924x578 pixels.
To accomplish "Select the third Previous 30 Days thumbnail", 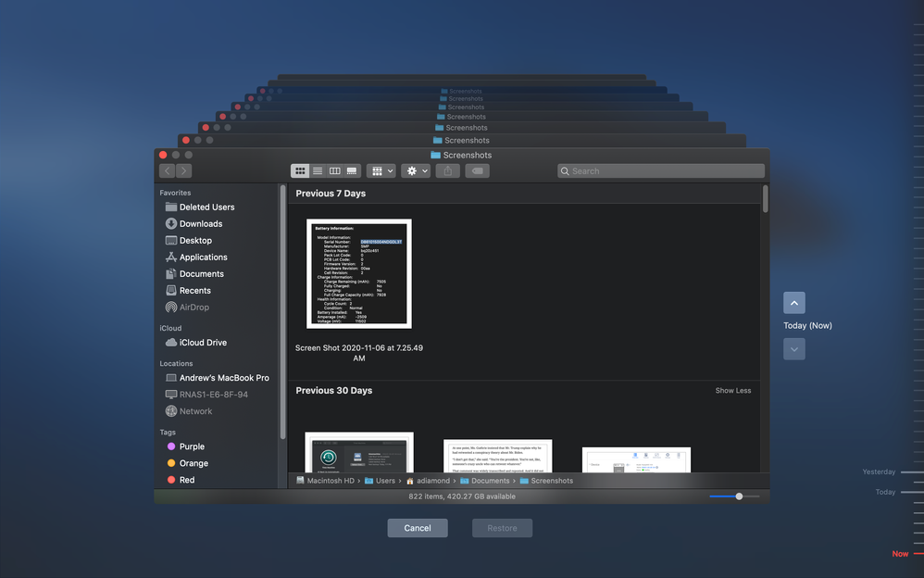I will click(x=636, y=460).
